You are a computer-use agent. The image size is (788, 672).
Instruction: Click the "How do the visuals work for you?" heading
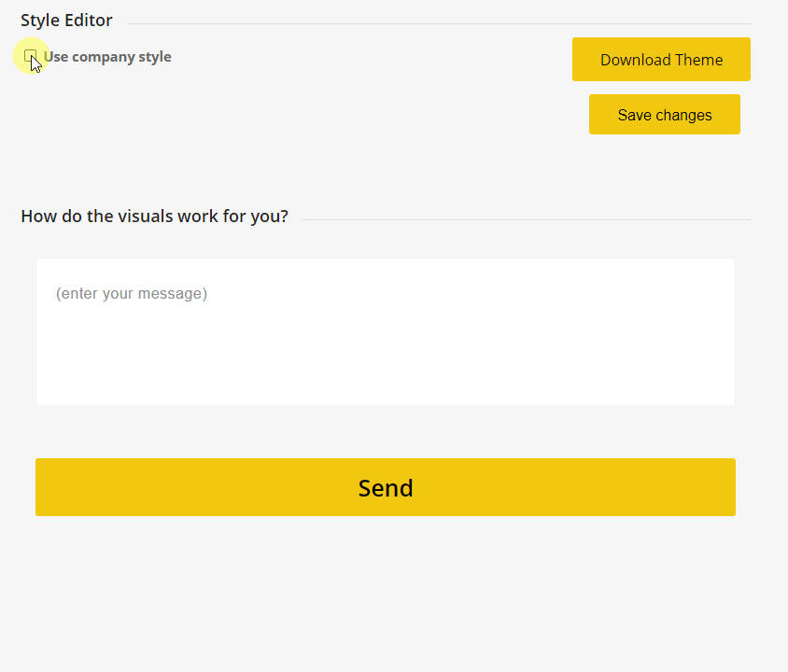pos(154,217)
